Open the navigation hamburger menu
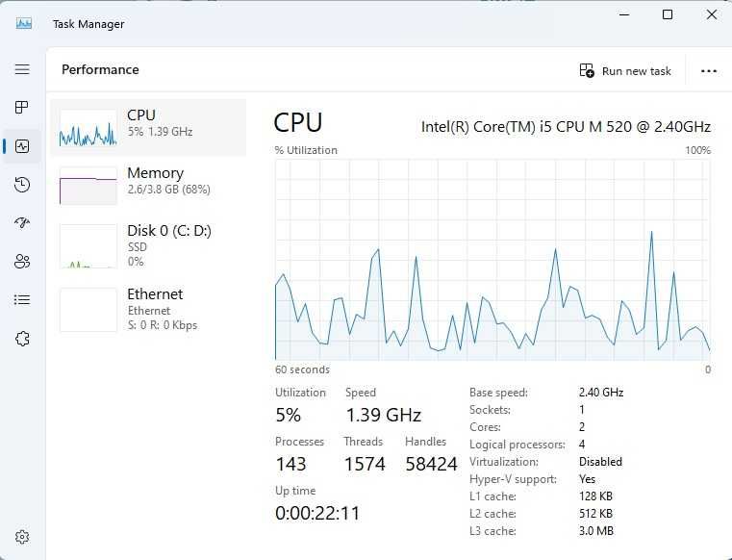The height and width of the screenshot is (560, 732). click(x=22, y=69)
